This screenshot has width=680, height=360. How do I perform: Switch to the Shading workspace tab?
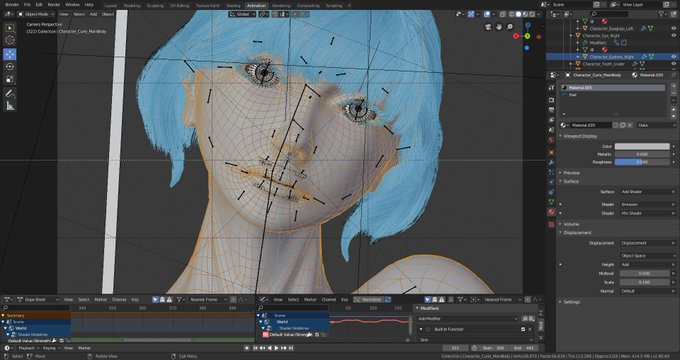tap(233, 6)
